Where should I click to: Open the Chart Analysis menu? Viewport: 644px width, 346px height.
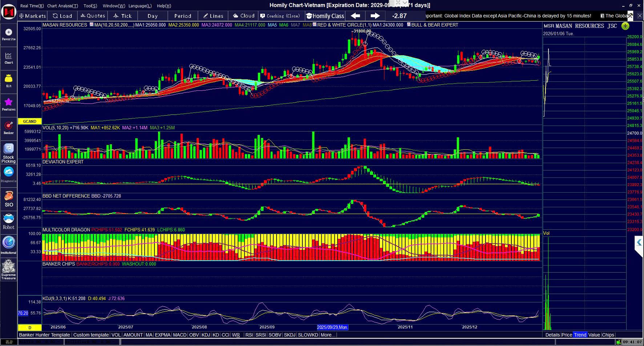click(x=63, y=6)
